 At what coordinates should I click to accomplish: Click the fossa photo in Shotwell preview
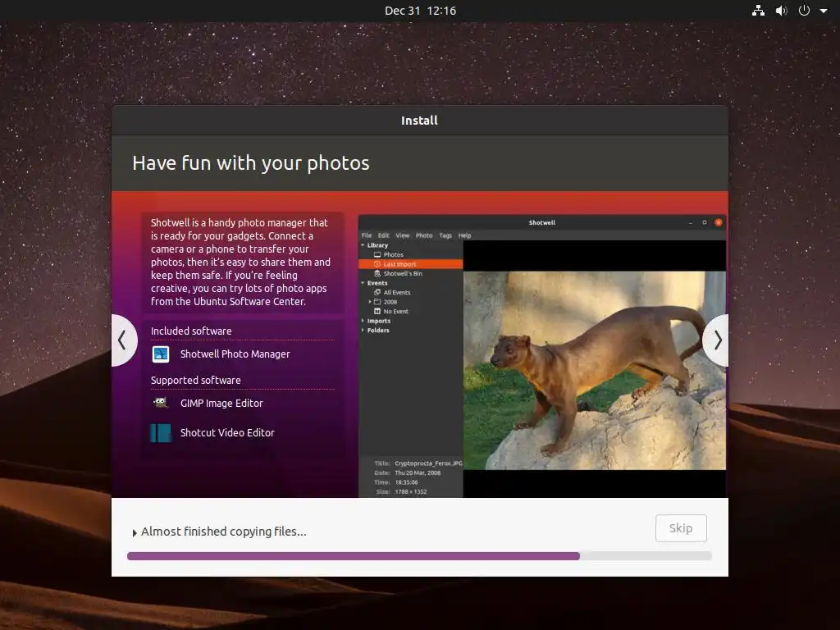click(x=595, y=370)
